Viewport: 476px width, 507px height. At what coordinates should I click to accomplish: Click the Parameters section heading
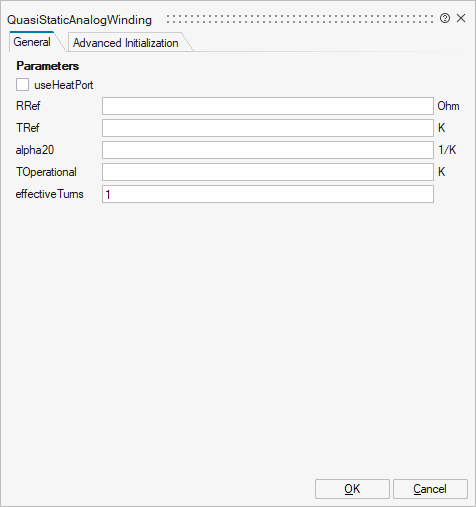48,66
